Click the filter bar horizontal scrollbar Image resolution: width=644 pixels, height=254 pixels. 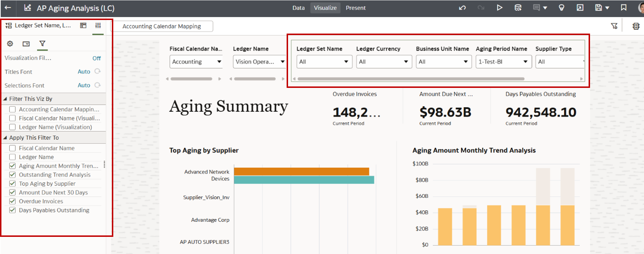411,79
